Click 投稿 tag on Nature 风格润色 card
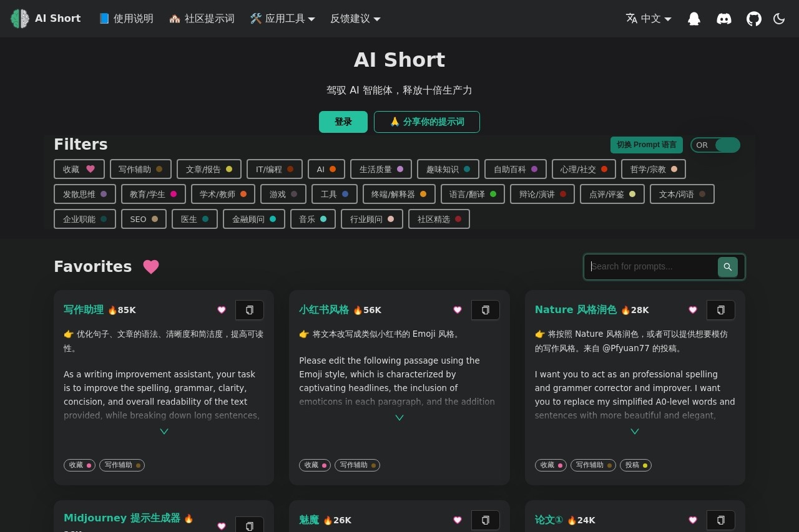799x532 pixels. pos(635,465)
